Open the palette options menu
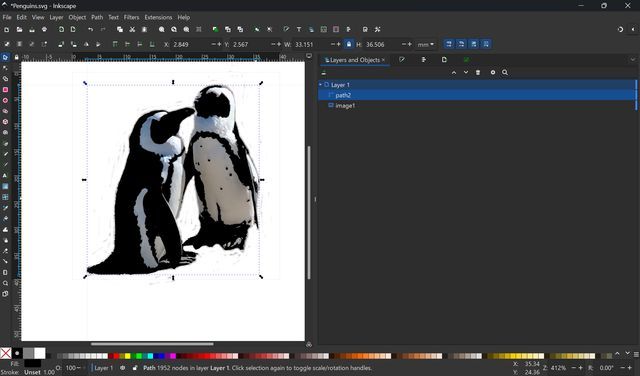The height and width of the screenshot is (376, 640). (x=636, y=355)
